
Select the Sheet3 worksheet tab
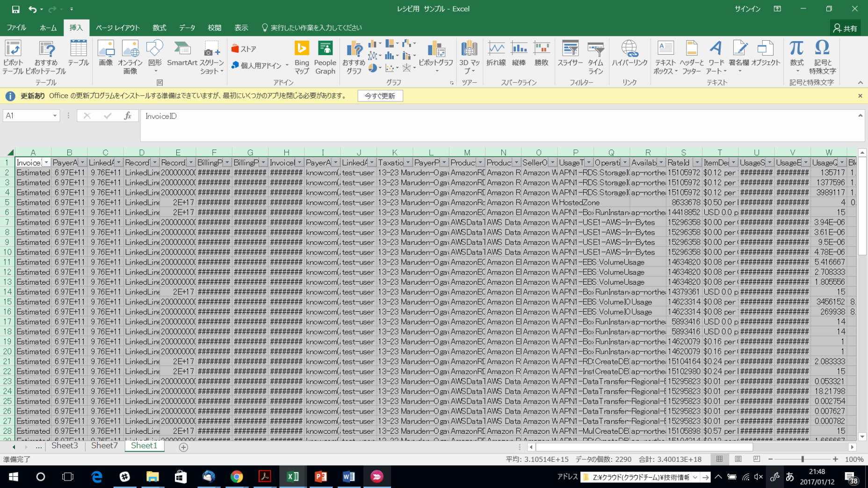click(65, 446)
